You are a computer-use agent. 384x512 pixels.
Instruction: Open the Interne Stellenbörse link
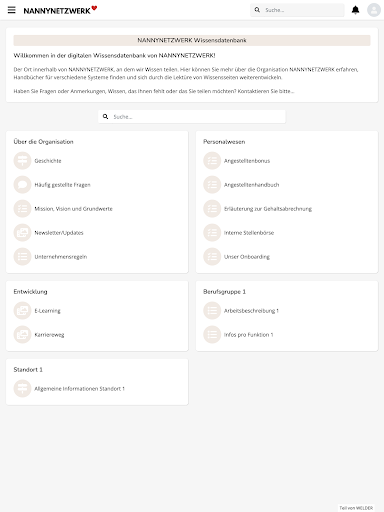tap(249, 233)
